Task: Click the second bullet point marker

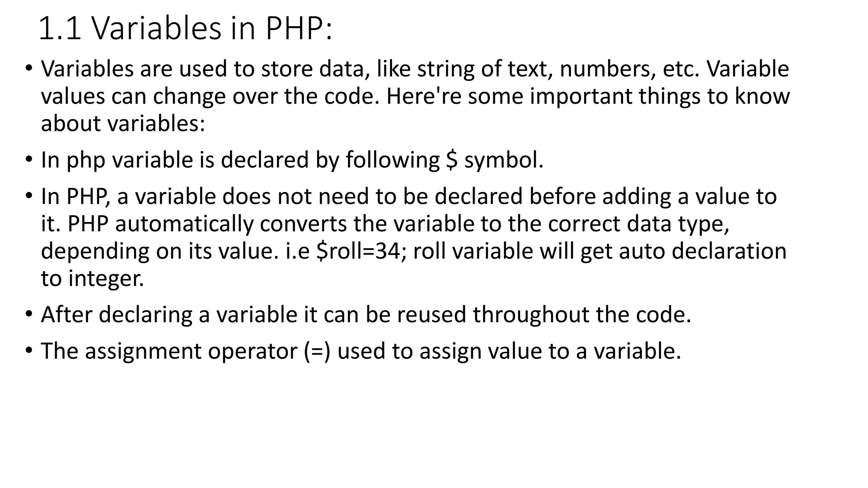Action: tap(28, 160)
